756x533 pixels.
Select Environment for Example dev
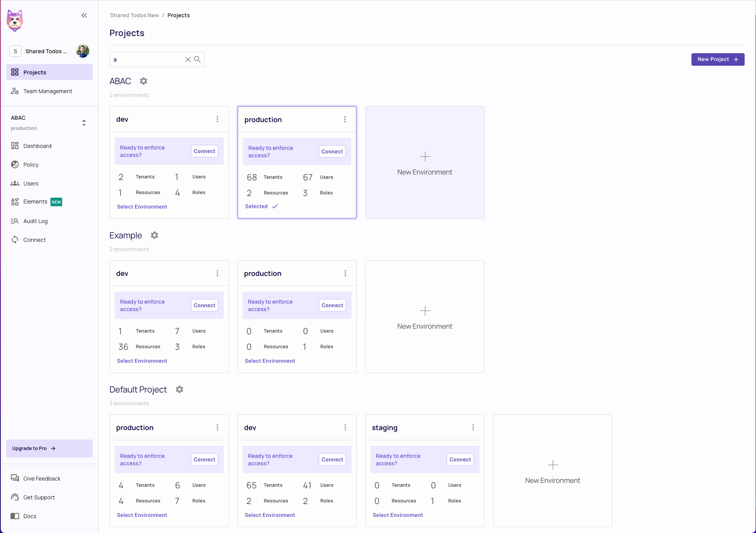(142, 360)
